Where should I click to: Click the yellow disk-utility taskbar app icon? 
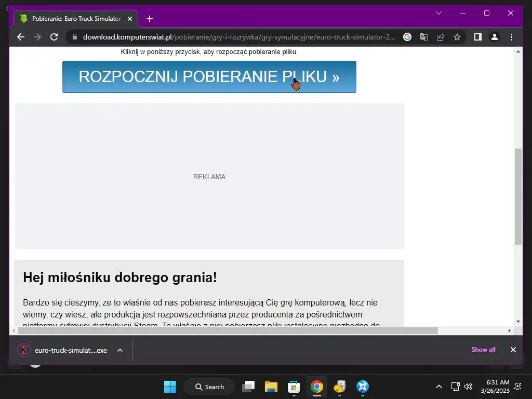click(x=340, y=387)
